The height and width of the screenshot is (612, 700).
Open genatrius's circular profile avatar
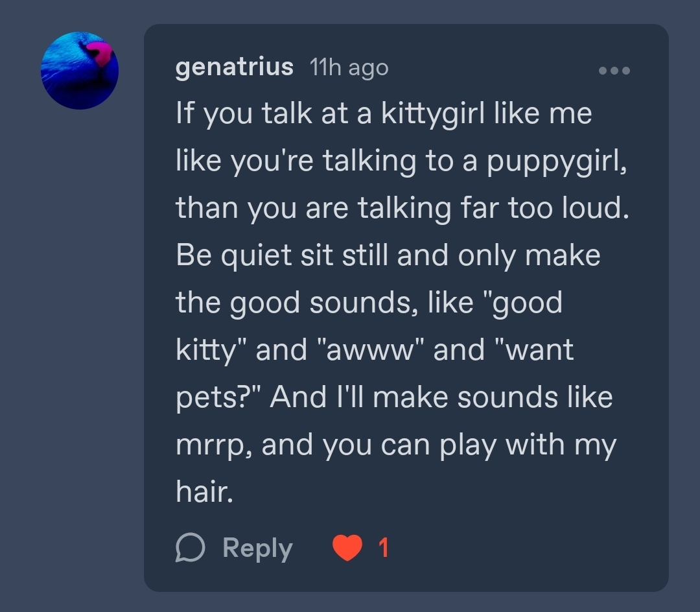coord(80,71)
